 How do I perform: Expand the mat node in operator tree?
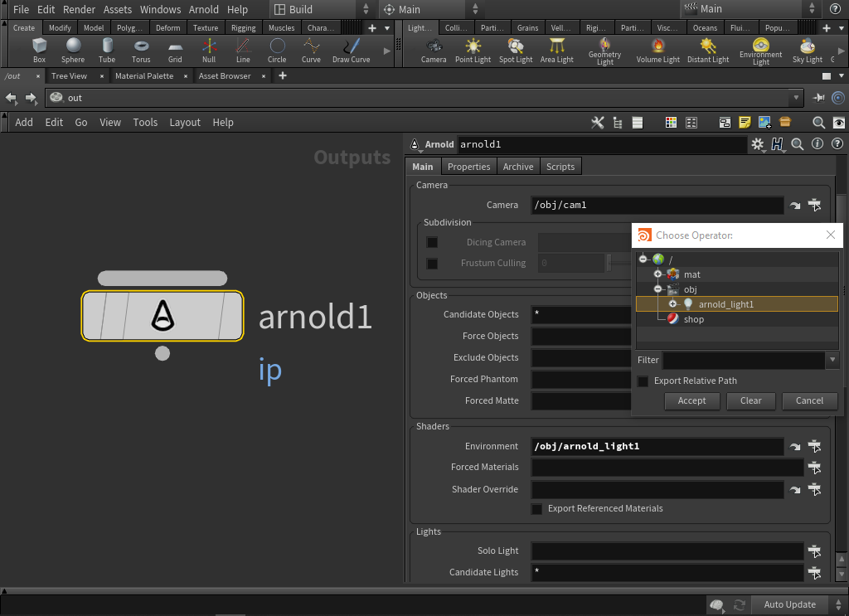pyautogui.click(x=657, y=274)
